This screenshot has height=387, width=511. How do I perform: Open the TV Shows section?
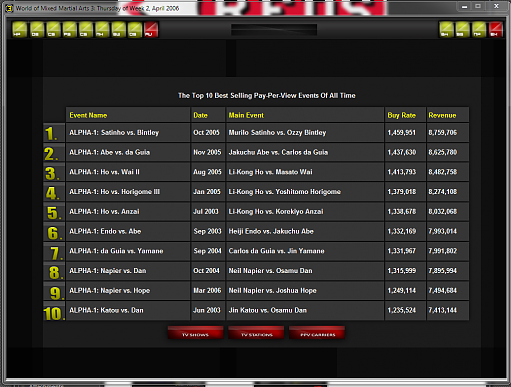tap(195, 333)
